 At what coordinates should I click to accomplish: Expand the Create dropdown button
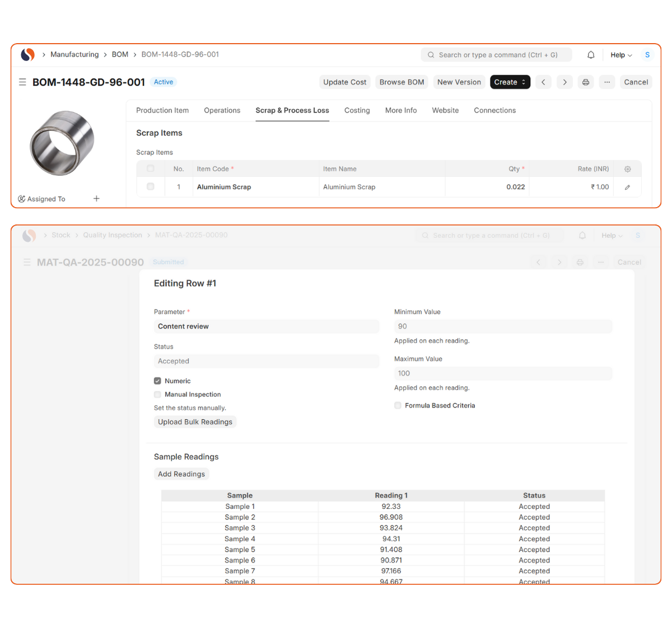tap(510, 82)
